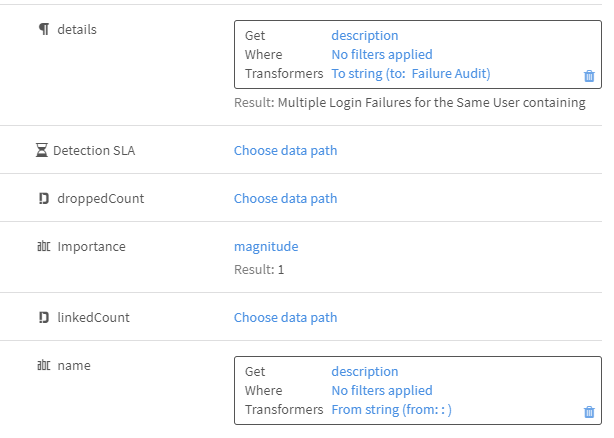This screenshot has width=614, height=438.
Task: Edit 'No filters applied' in details mapping
Action: [382, 55]
